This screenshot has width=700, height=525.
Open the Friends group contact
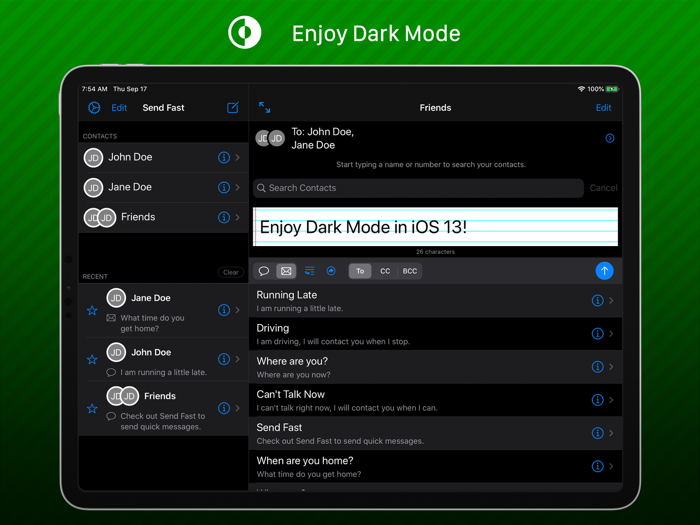point(163,217)
